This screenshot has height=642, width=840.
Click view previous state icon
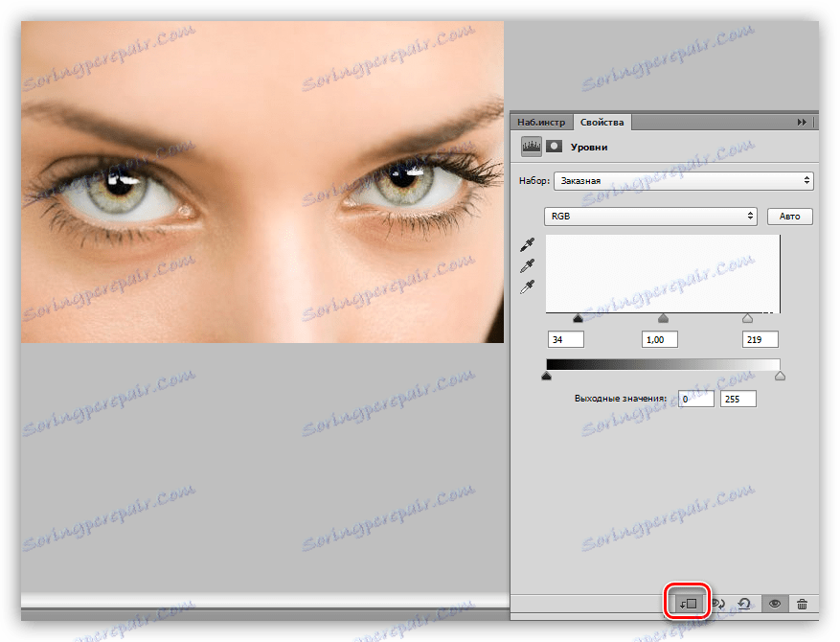(x=718, y=604)
